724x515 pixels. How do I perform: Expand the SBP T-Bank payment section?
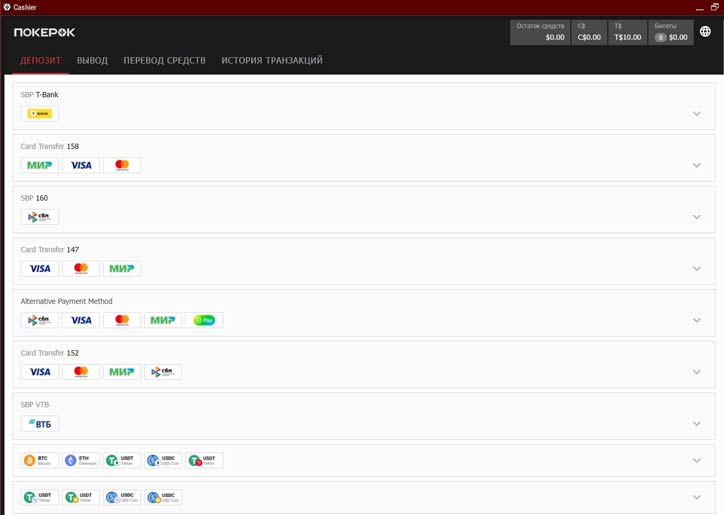697,114
